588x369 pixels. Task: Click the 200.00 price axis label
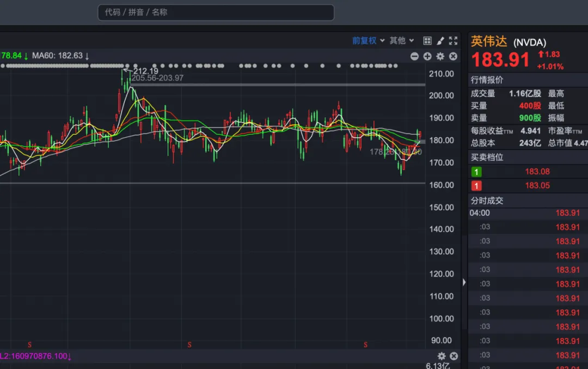pyautogui.click(x=442, y=96)
